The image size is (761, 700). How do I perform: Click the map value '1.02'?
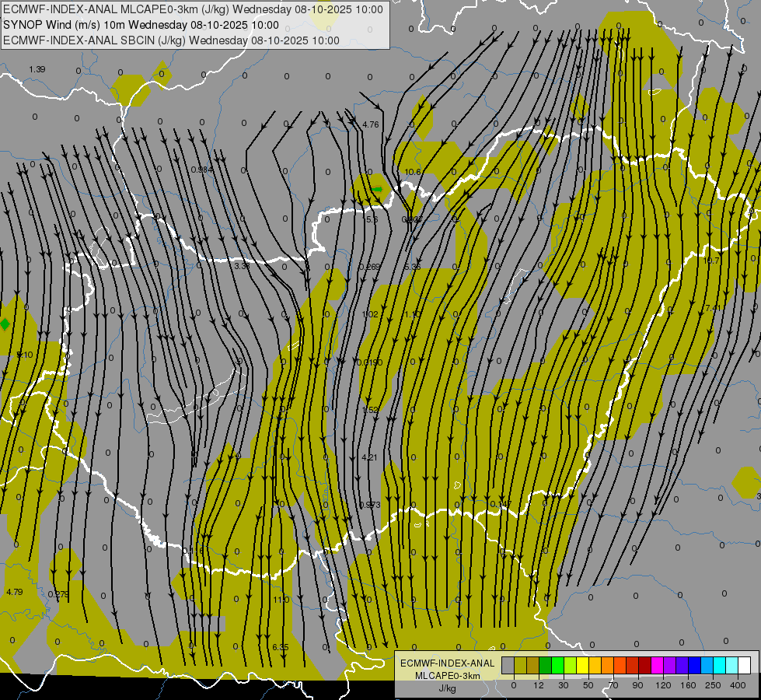coord(370,314)
